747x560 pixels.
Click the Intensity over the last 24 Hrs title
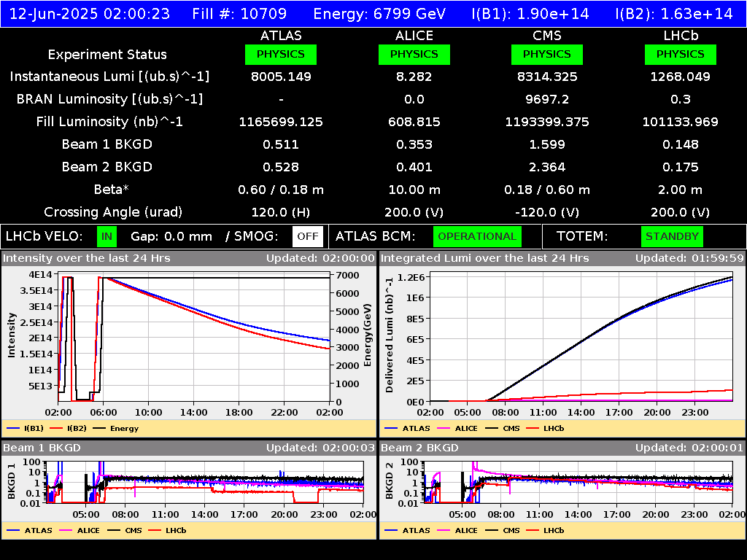click(x=86, y=258)
